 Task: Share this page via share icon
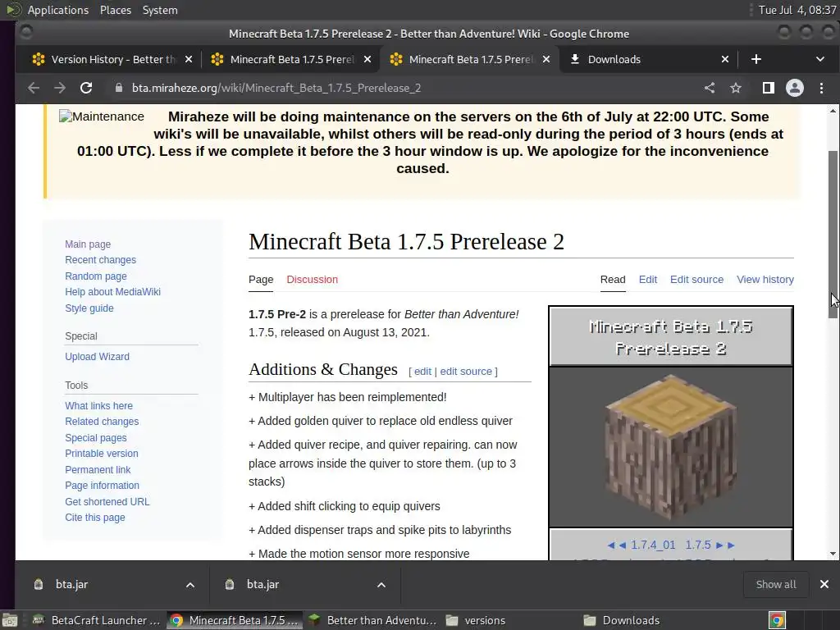coord(710,88)
